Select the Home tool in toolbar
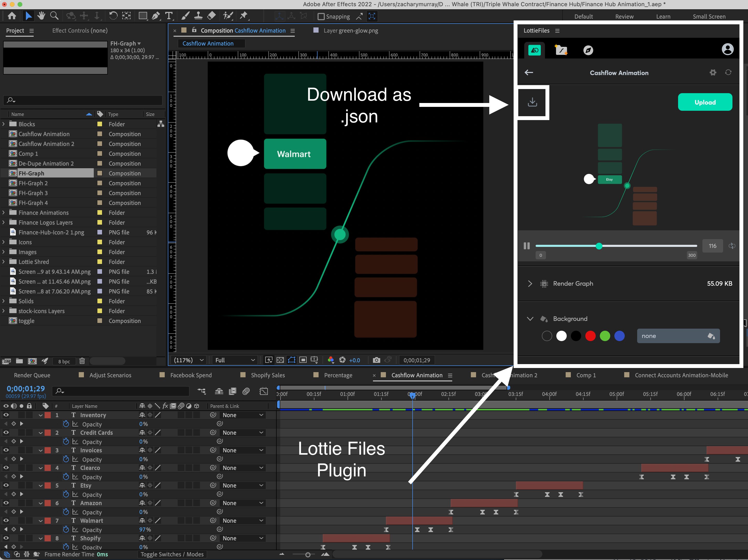 pos(12,16)
